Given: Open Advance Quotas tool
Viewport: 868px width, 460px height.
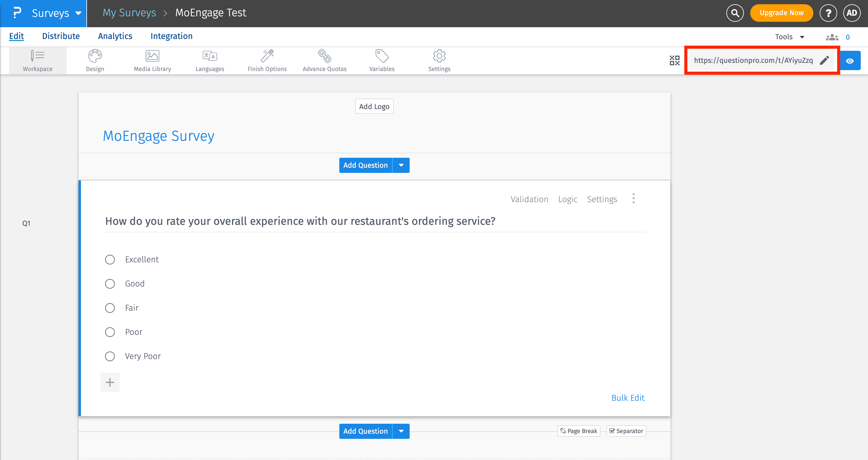Looking at the screenshot, I should [324, 61].
